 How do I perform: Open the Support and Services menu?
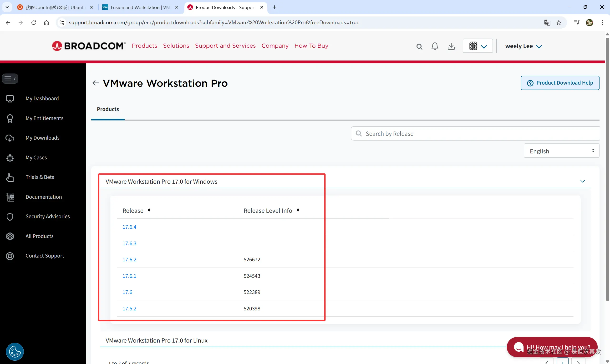[x=225, y=46]
